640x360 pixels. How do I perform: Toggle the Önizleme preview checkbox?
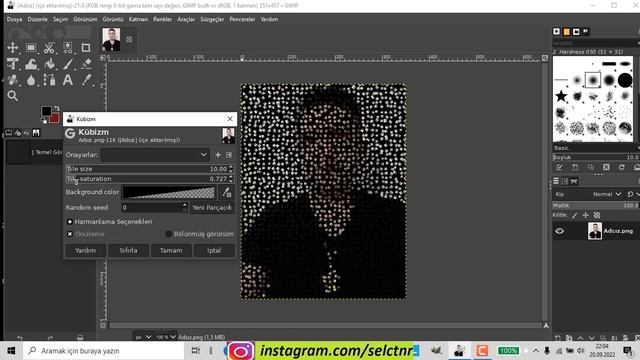70,234
